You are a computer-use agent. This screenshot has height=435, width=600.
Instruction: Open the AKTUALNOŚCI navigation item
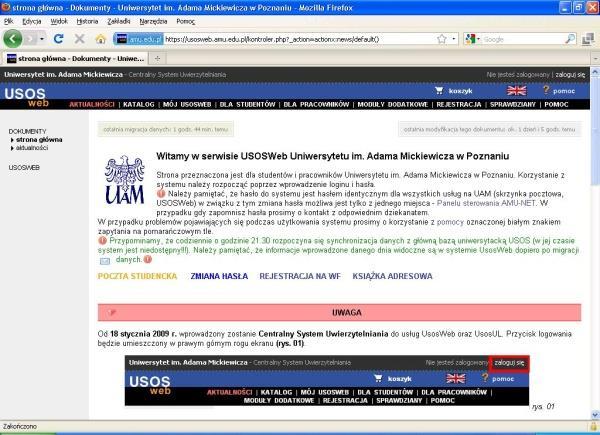92,104
